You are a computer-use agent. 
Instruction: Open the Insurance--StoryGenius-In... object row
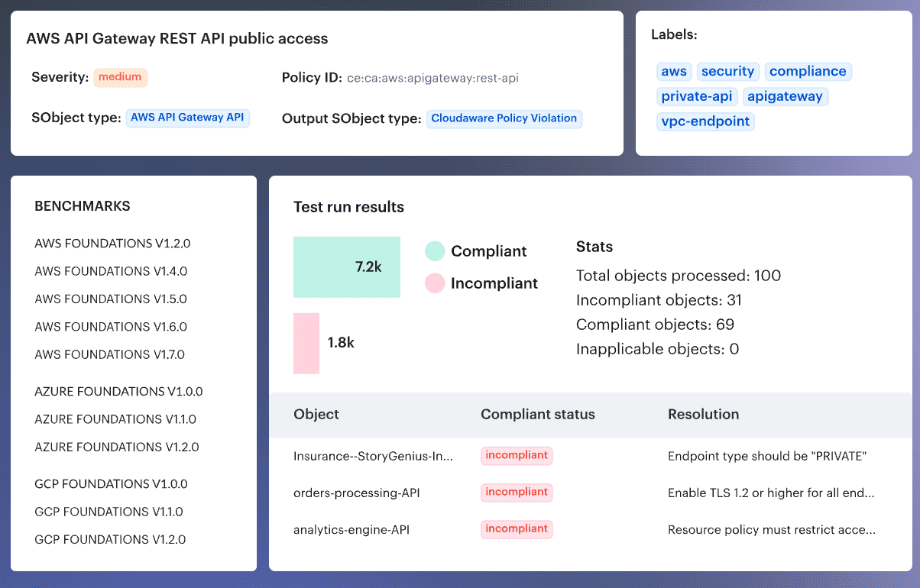point(372,456)
